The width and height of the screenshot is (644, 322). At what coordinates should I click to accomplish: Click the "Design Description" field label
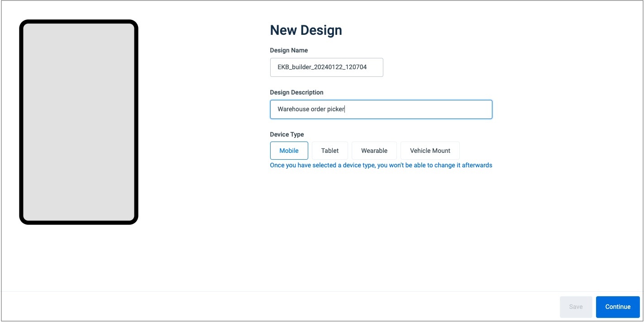click(x=296, y=92)
